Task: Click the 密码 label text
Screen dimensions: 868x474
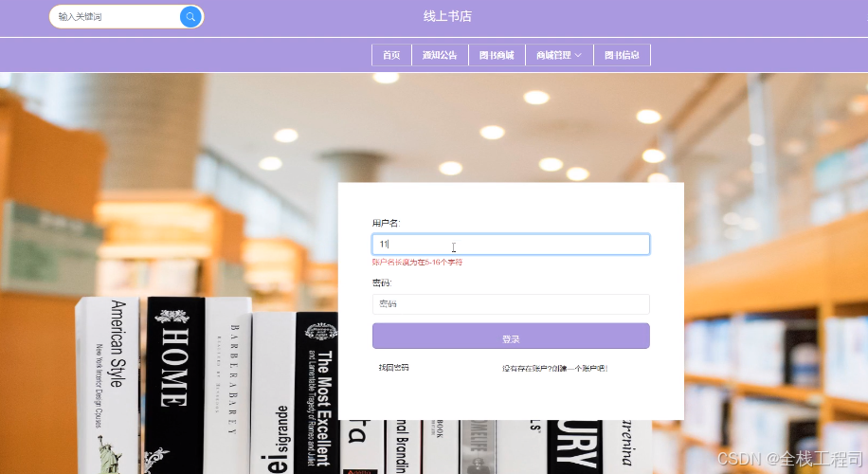Action: 382,283
